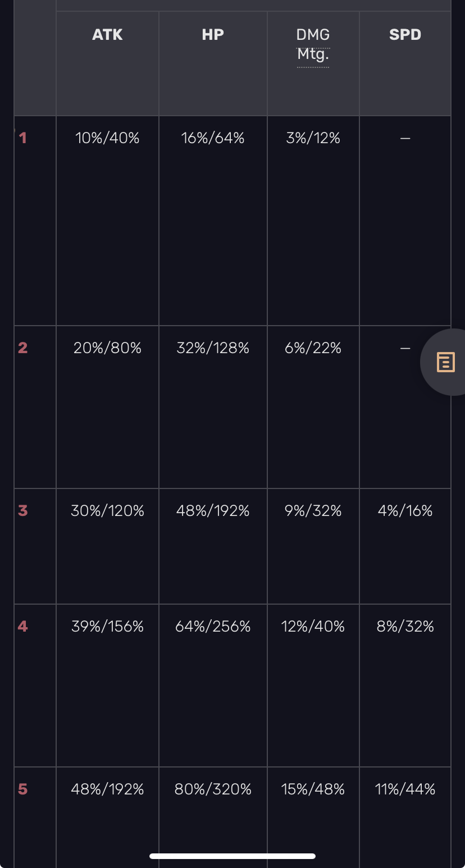This screenshot has height=868, width=465.
Task: Click the 10%/40% ATK cell
Action: 107,138
